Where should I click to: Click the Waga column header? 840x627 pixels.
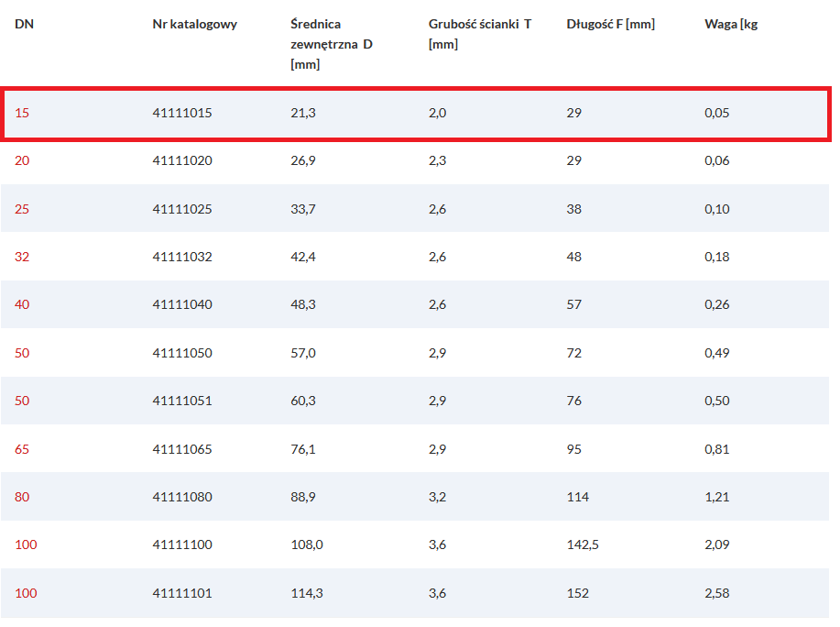(x=731, y=24)
